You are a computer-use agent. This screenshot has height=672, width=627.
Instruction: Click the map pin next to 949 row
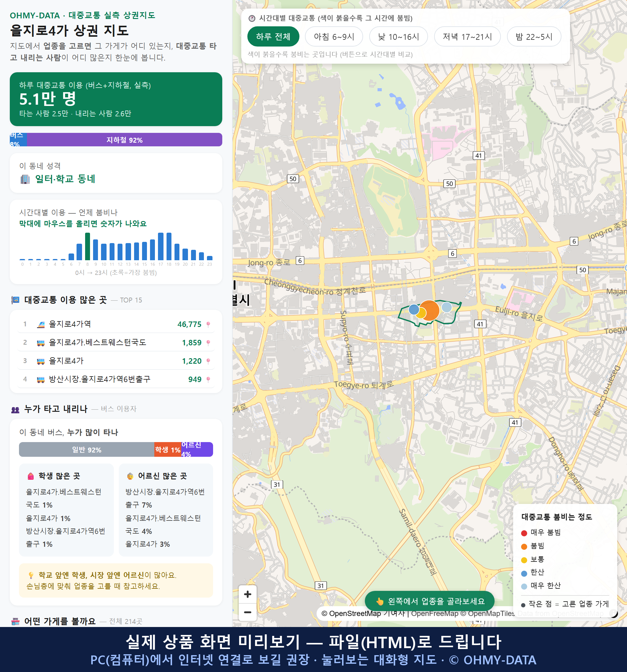tap(208, 379)
